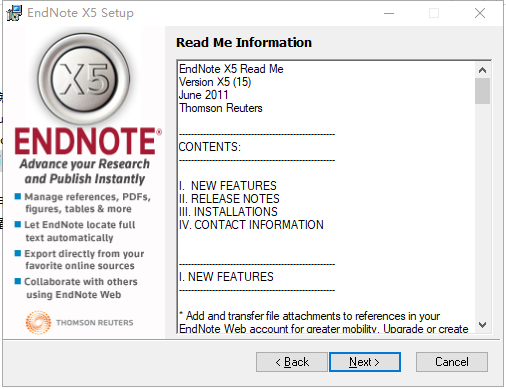Click the Read Me scrollbar thumb
506x389 pixels.
pyautogui.click(x=482, y=91)
